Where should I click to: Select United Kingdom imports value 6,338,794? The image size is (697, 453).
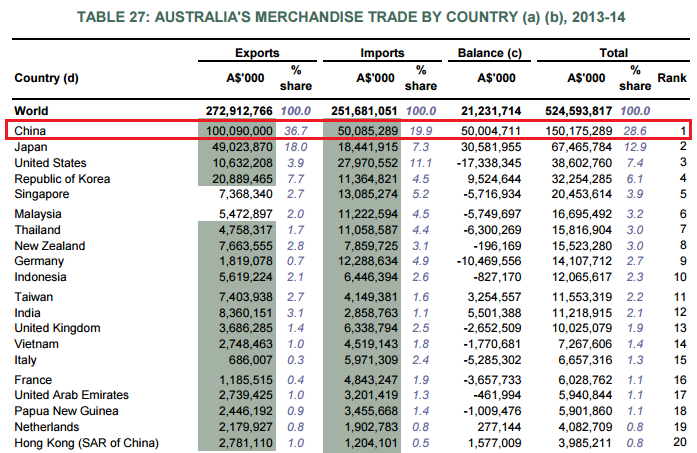point(371,328)
